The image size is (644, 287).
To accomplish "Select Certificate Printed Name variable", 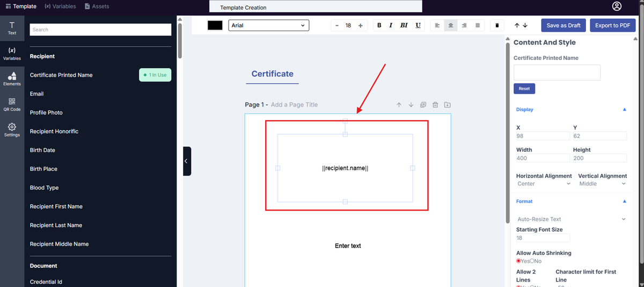I will [x=61, y=75].
